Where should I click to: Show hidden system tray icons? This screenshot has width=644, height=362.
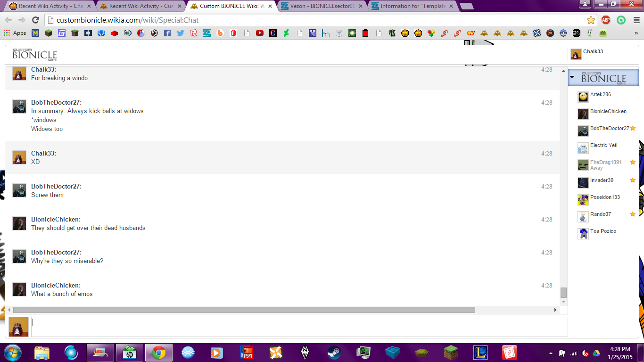click(x=551, y=353)
